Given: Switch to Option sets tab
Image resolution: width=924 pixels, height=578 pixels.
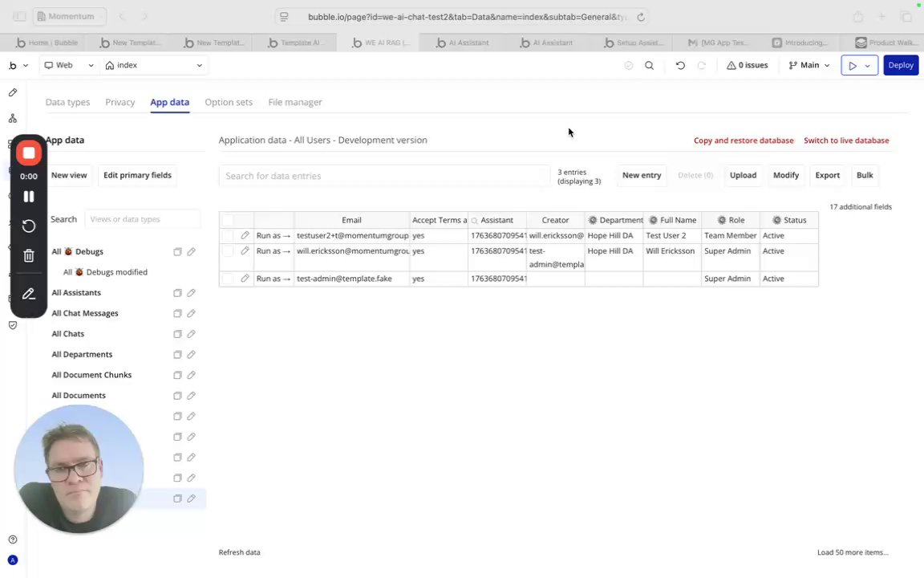Looking at the screenshot, I should click(229, 102).
